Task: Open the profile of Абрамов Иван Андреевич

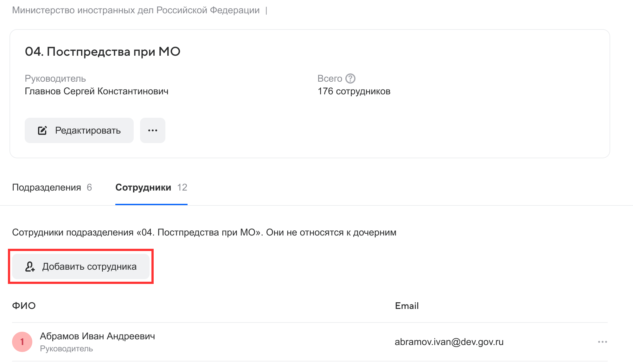Action: coord(97,336)
